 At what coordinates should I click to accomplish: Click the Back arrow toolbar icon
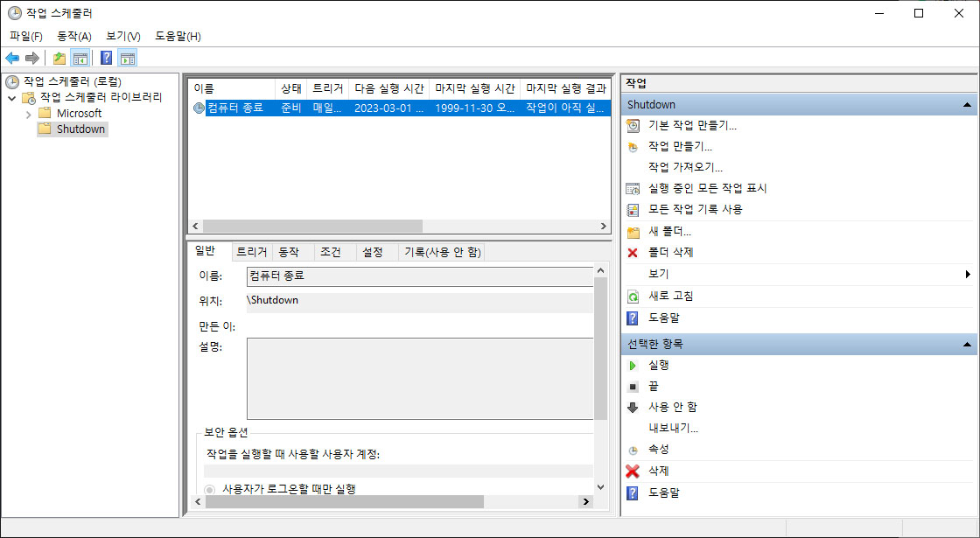12,58
